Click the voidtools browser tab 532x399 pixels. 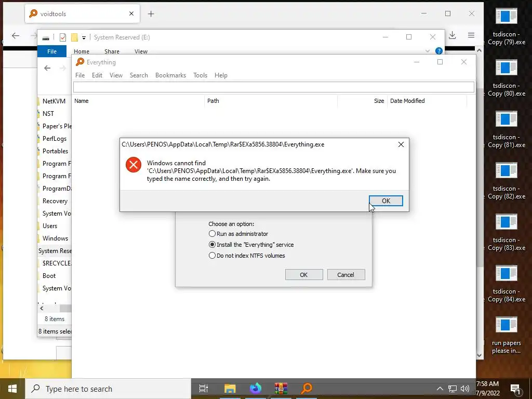[x=82, y=14]
